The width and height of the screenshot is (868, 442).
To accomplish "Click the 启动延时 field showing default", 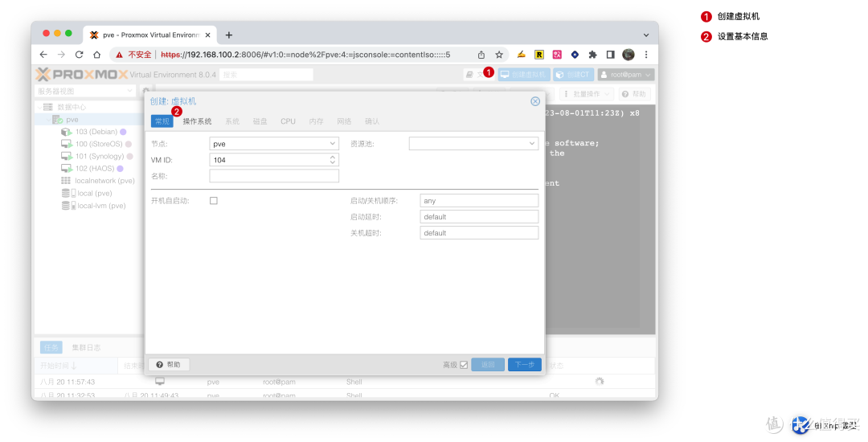I will point(479,216).
